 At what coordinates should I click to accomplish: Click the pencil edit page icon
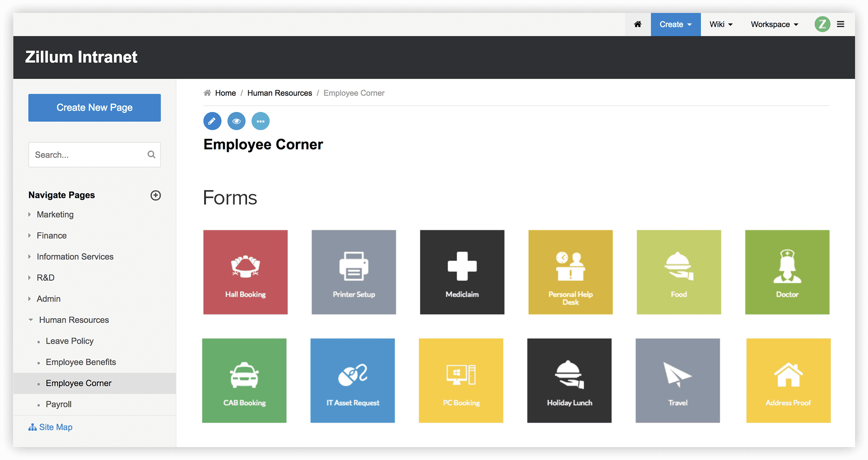click(x=212, y=121)
